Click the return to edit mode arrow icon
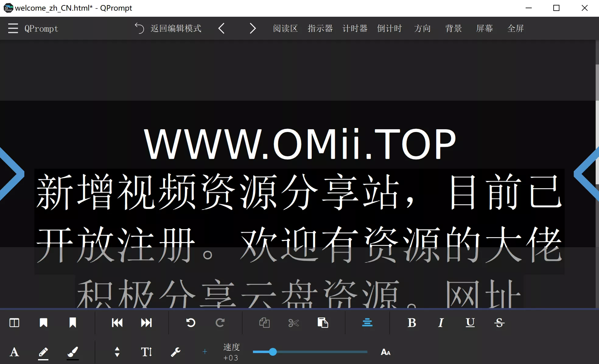This screenshot has width=599, height=364. coord(139,28)
